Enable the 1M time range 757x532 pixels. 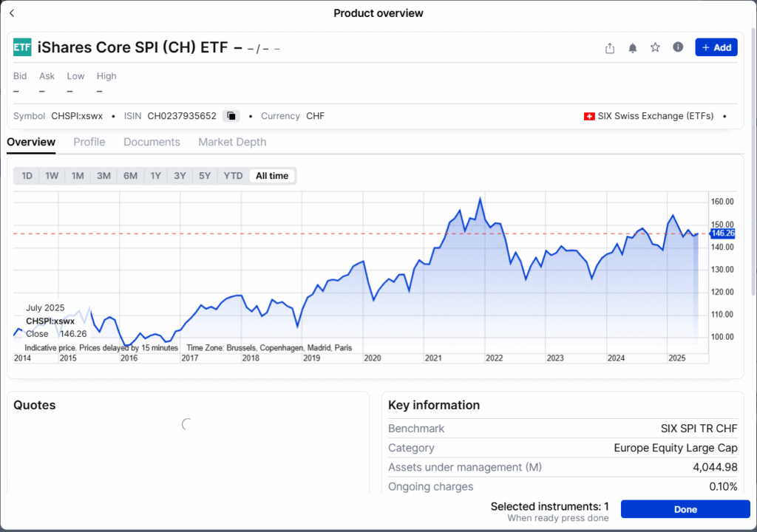pos(78,176)
